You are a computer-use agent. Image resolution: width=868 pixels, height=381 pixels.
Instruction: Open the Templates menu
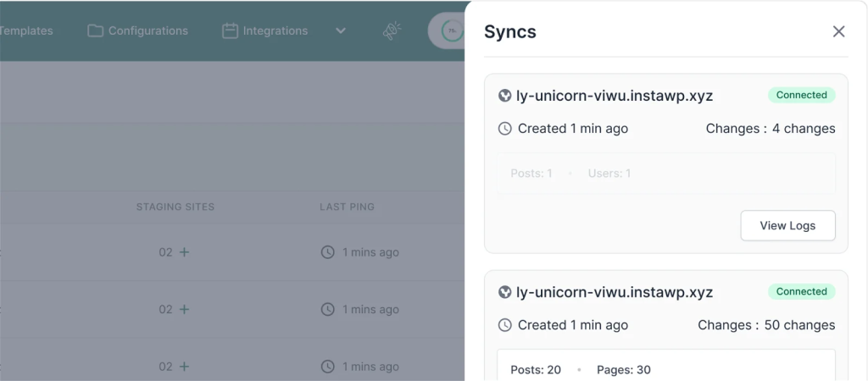26,31
